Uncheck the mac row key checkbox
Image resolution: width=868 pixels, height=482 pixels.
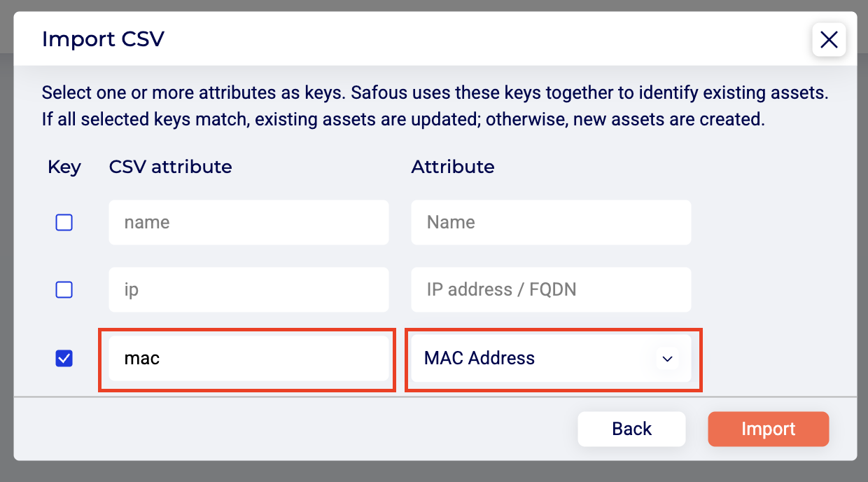[x=64, y=359]
